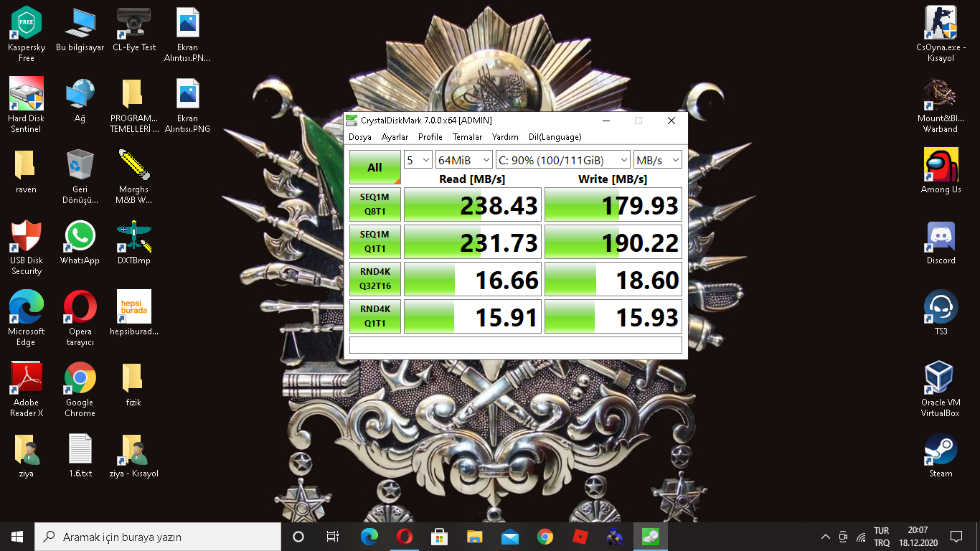Start the SEQ1M Q1T1 test
Image resolution: width=980 pixels, height=551 pixels.
pos(375,242)
